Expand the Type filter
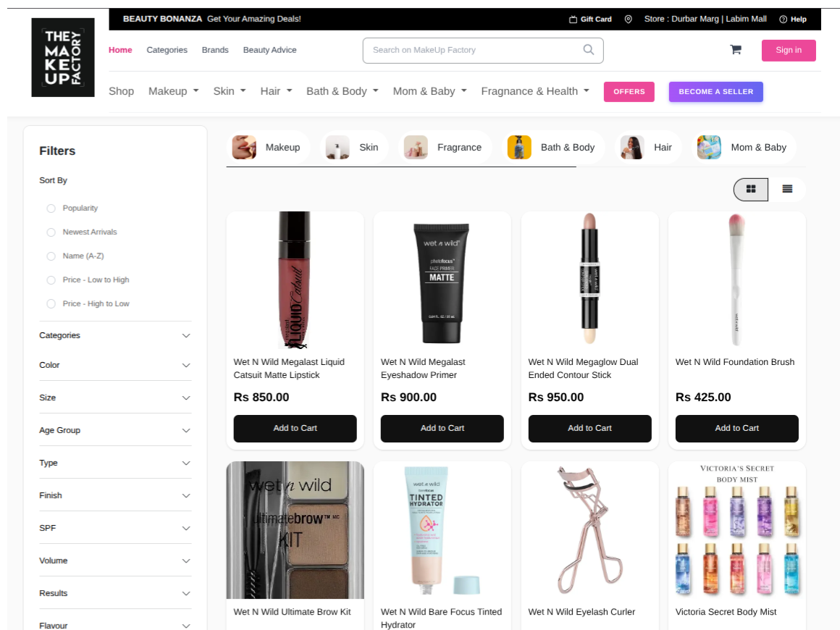 click(x=115, y=463)
